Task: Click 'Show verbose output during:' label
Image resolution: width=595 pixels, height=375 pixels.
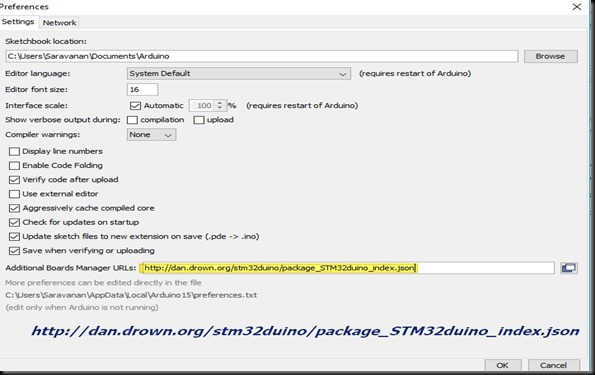Action: pyautogui.click(x=63, y=120)
